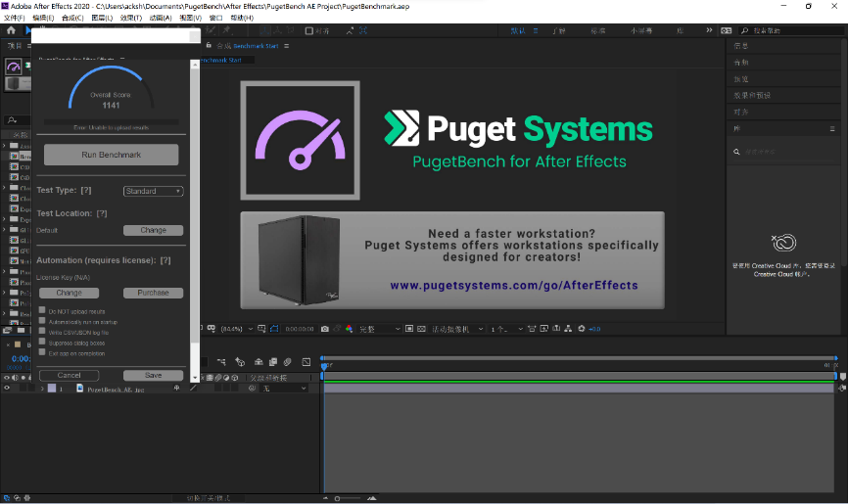
Task: Open the 合成(C) menu
Action: pyautogui.click(x=72, y=18)
